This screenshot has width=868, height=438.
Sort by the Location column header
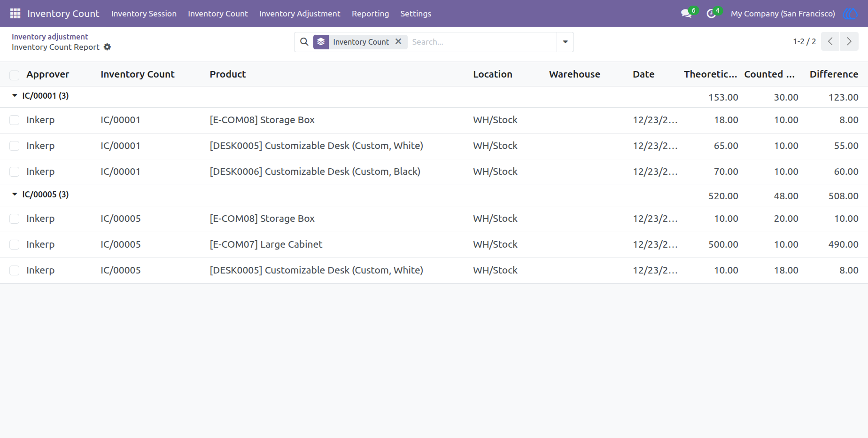493,74
